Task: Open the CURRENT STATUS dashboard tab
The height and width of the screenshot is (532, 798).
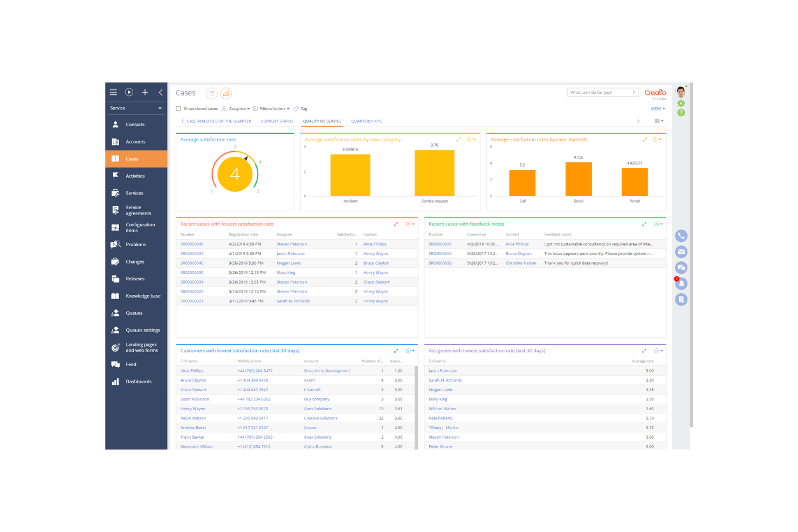Action: click(277, 121)
